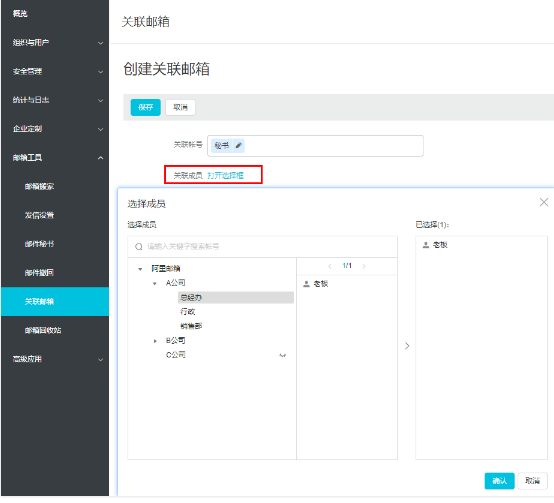Click the blue 保存 button

[x=146, y=107]
